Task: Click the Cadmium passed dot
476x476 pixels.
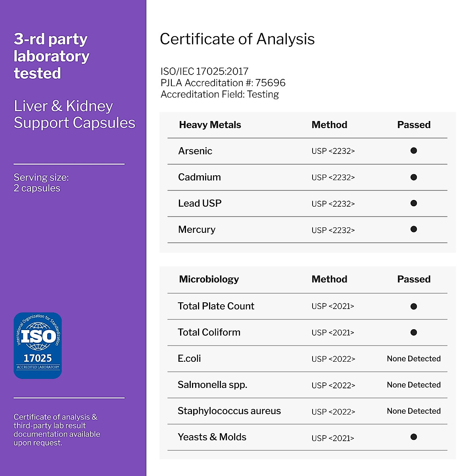Action: 414,177
